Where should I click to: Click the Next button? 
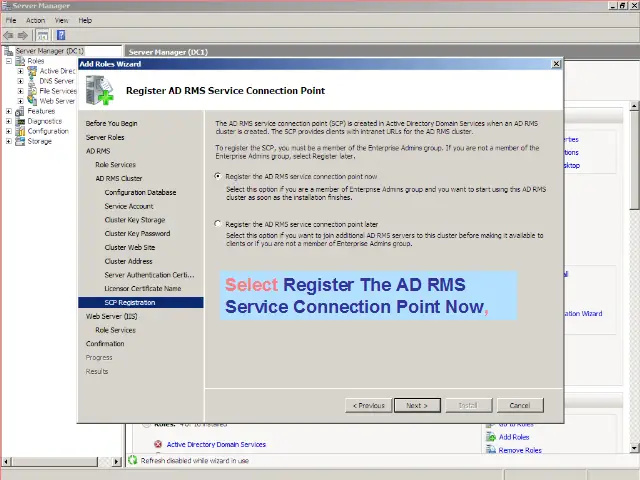[417, 405]
